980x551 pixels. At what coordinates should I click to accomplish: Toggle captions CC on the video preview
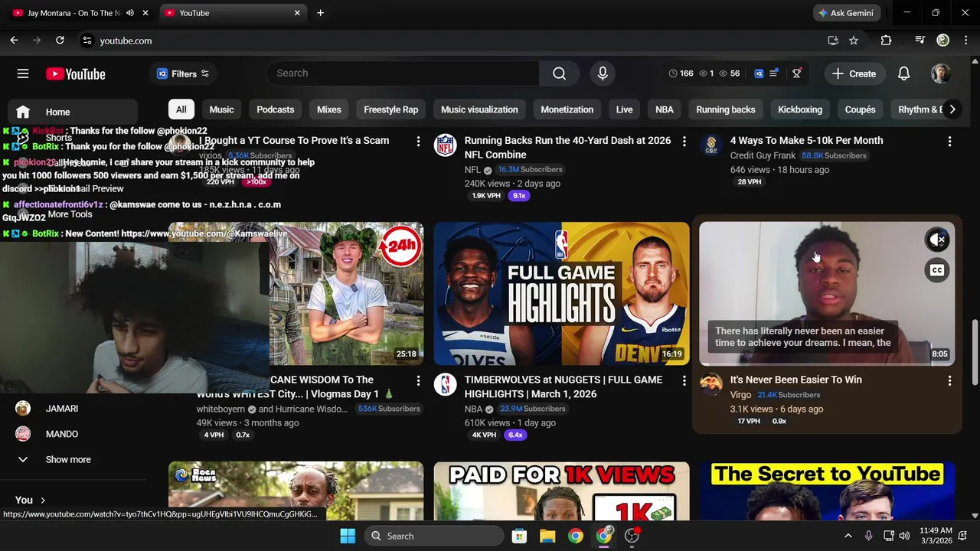tap(937, 270)
